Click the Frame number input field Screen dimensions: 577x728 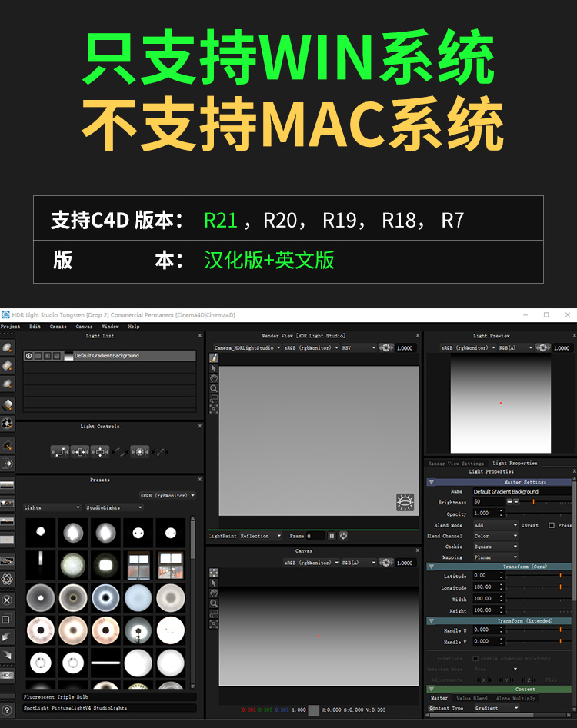tap(315, 536)
